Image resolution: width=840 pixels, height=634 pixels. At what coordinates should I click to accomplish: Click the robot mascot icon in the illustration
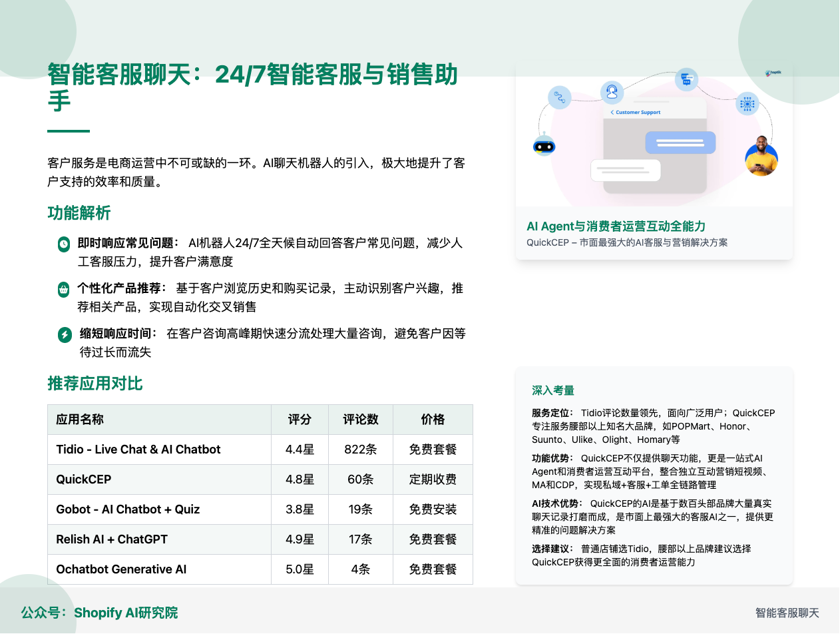click(544, 145)
